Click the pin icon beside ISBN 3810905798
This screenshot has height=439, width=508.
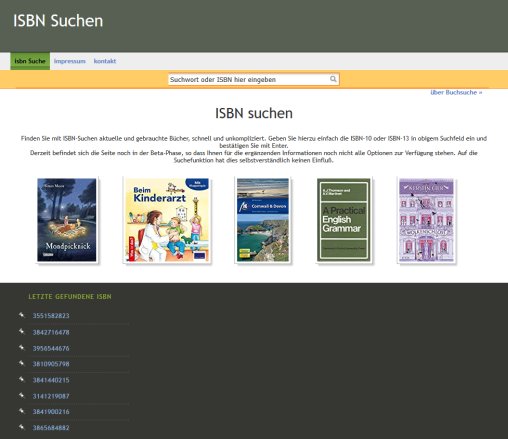[22, 363]
